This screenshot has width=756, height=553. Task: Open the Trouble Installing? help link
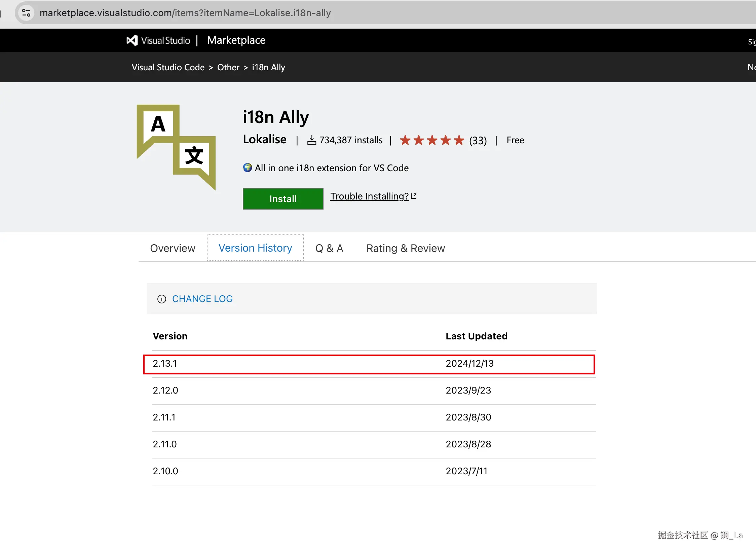point(370,196)
